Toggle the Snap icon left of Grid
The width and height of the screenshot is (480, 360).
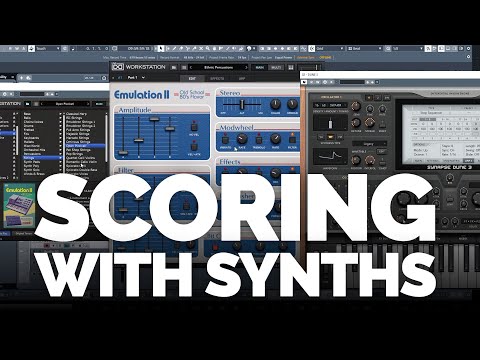click(312, 48)
